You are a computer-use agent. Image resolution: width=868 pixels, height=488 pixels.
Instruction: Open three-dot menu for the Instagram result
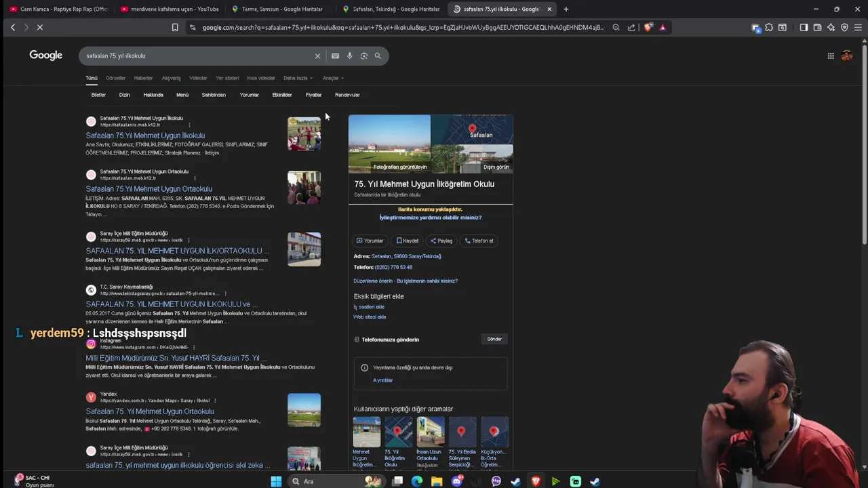(x=194, y=347)
